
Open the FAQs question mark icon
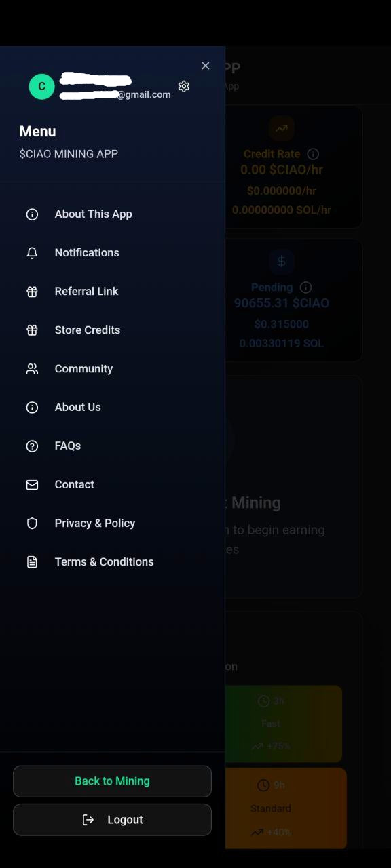[32, 446]
